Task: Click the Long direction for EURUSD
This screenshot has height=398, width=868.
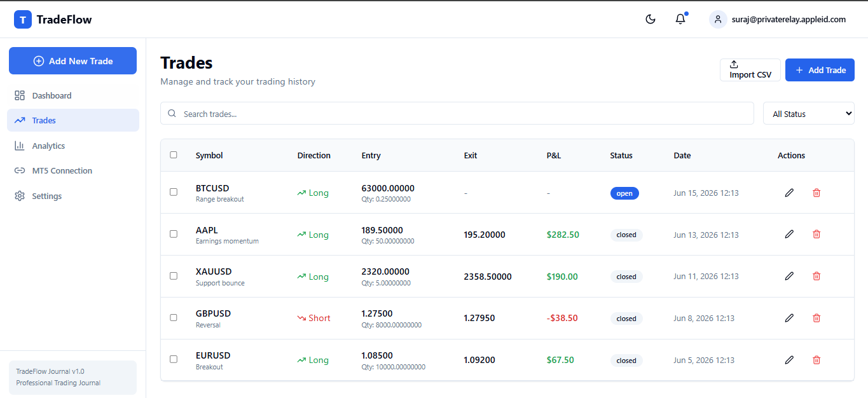Action: coord(313,360)
